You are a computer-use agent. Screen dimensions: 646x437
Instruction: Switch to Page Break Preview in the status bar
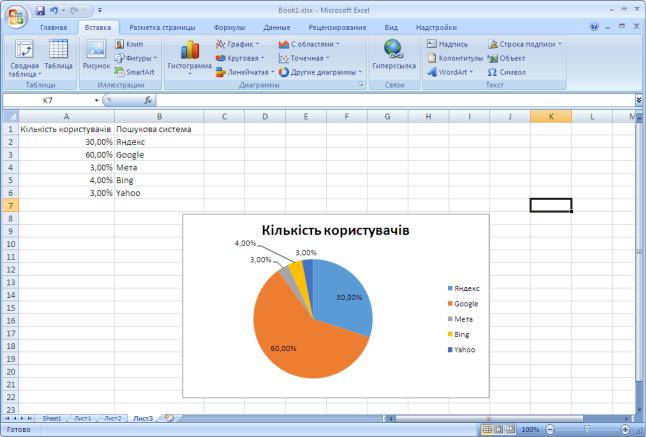pyautogui.click(x=510, y=430)
